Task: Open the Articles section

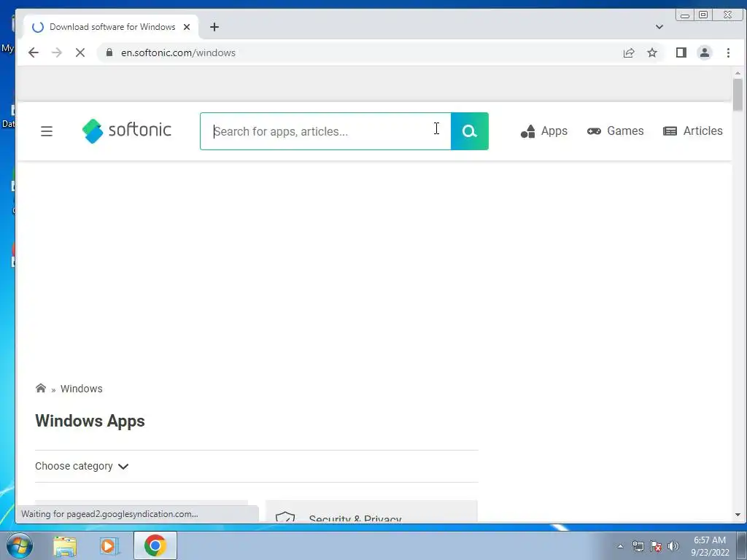Action: (693, 131)
